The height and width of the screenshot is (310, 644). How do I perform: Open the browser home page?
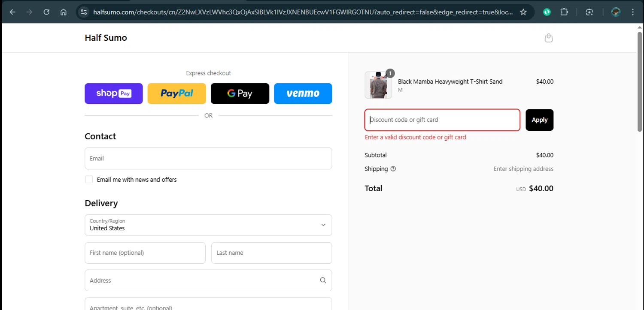[64, 12]
